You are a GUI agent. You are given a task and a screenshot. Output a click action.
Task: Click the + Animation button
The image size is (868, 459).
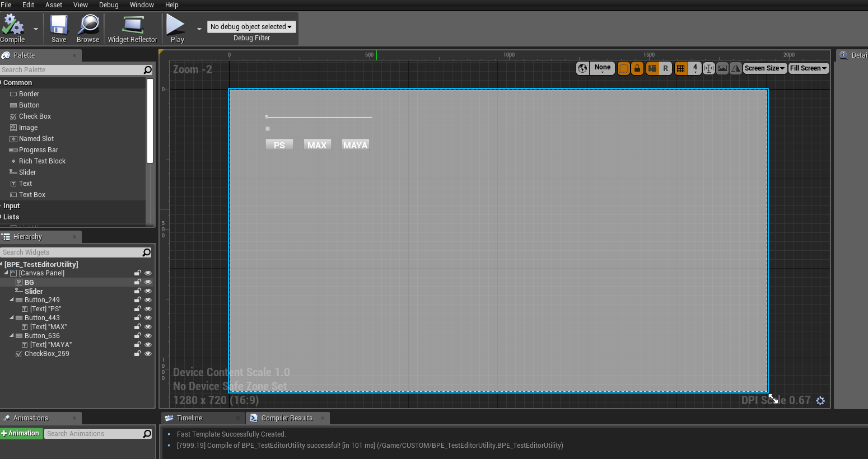(21, 433)
